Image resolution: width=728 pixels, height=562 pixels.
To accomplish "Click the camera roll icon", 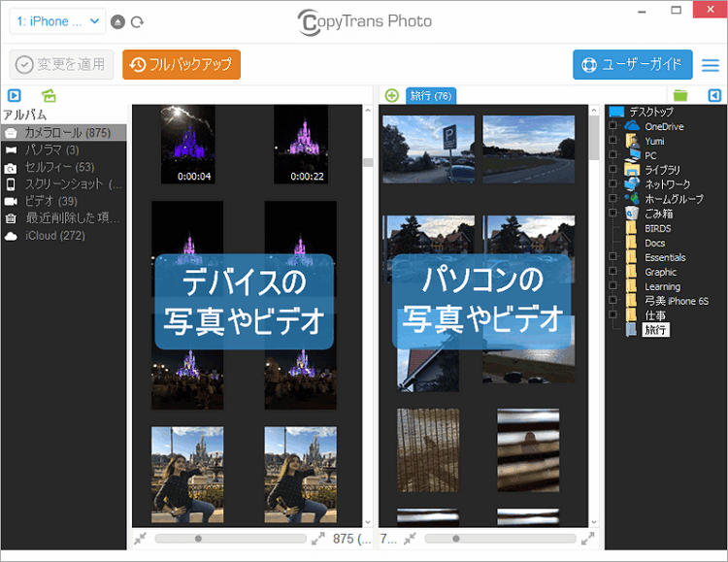I will [11, 133].
